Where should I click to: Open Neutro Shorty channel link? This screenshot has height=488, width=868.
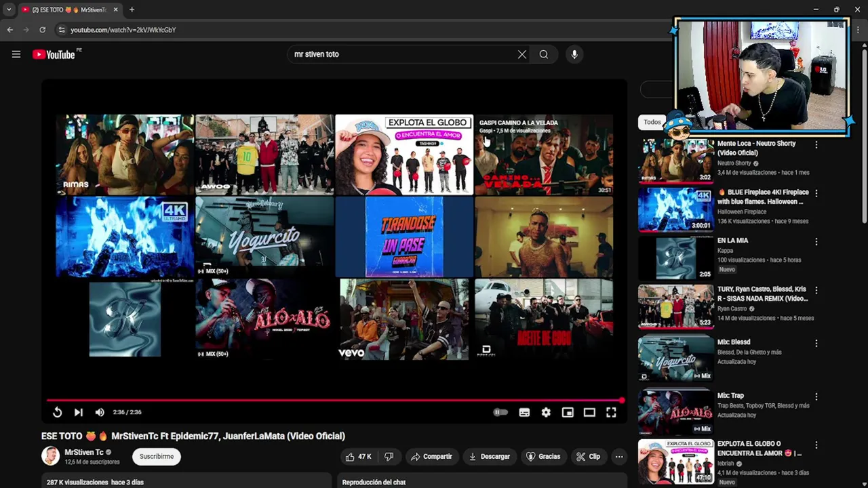click(734, 163)
